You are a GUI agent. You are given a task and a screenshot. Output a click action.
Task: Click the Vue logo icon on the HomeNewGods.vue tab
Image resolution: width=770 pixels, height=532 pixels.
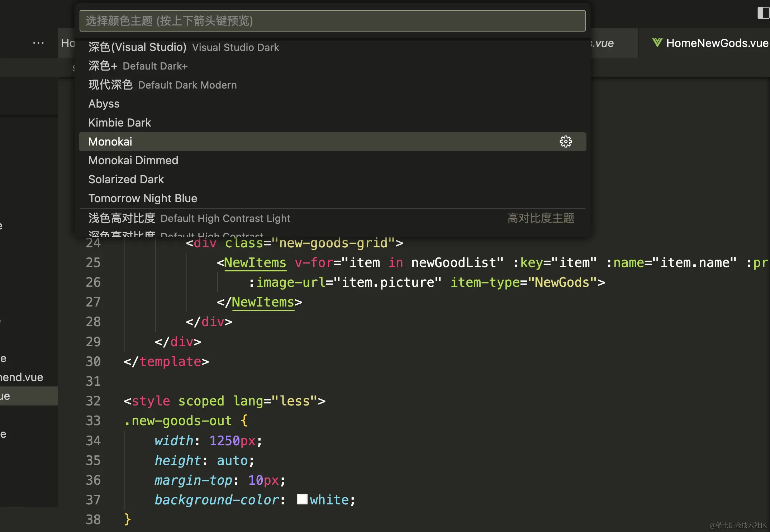click(657, 43)
